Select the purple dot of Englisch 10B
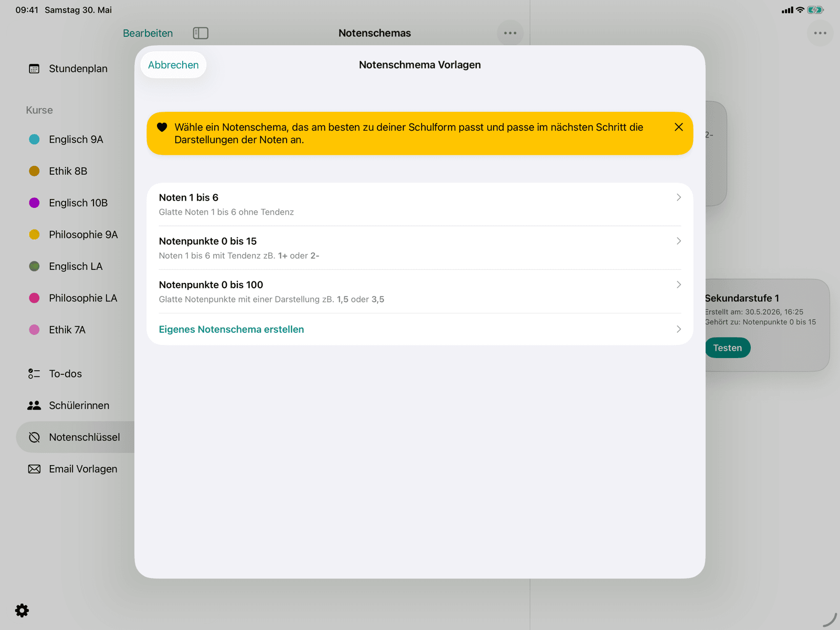The width and height of the screenshot is (840, 630). click(x=34, y=203)
